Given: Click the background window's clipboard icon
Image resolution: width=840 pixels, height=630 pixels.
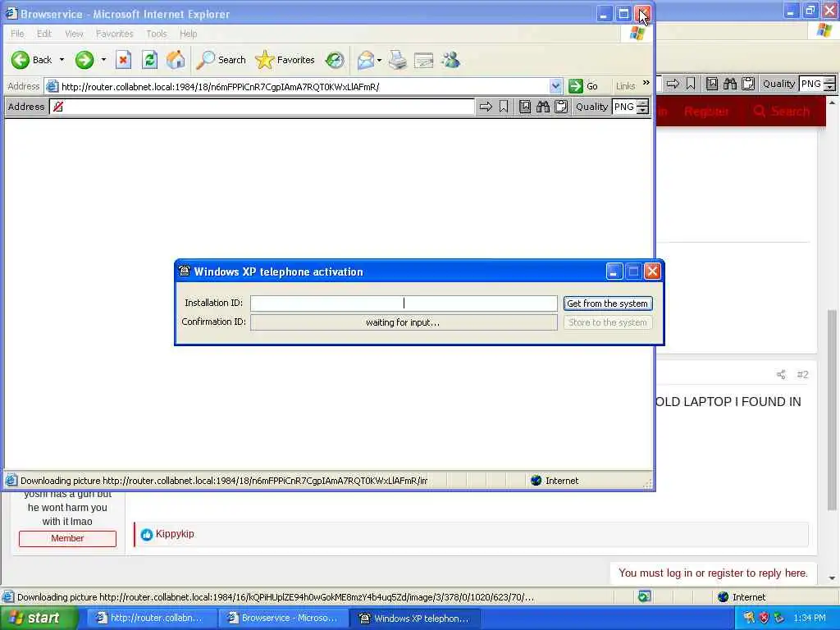Looking at the screenshot, I should [748, 84].
